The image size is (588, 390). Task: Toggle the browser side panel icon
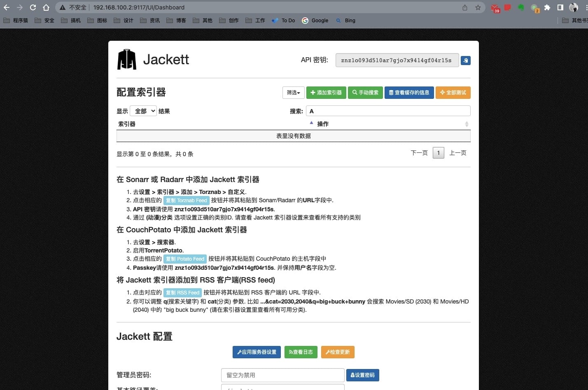(x=560, y=7)
